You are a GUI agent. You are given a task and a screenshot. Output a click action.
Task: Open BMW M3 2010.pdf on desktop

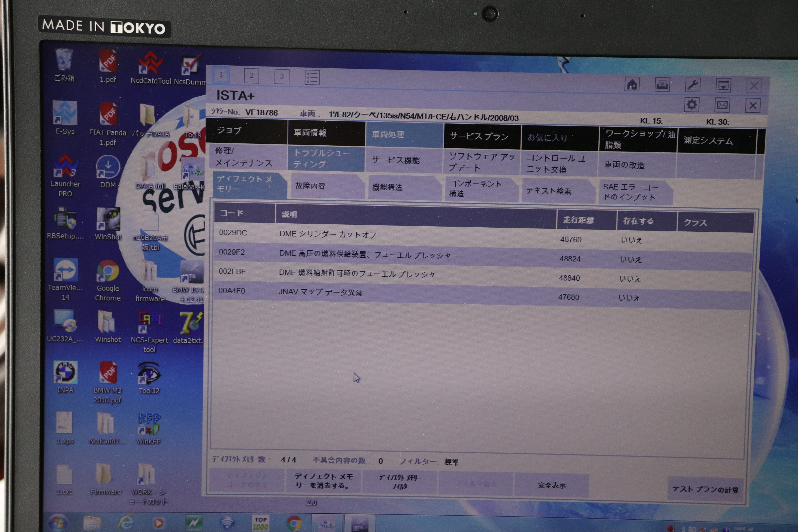tap(108, 383)
